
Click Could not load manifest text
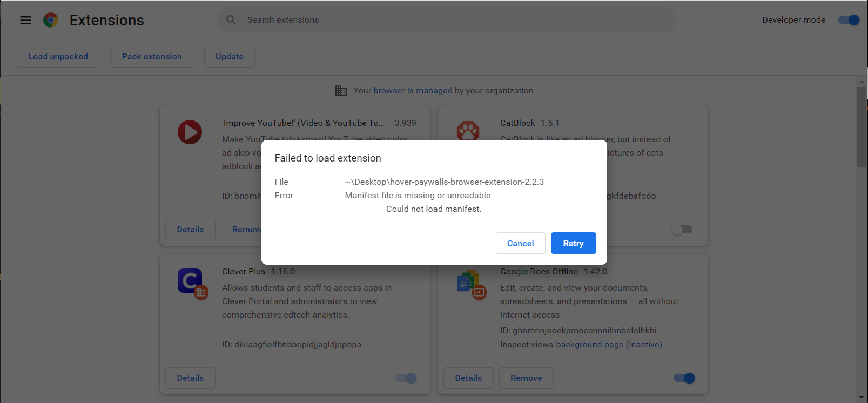pyautogui.click(x=434, y=209)
